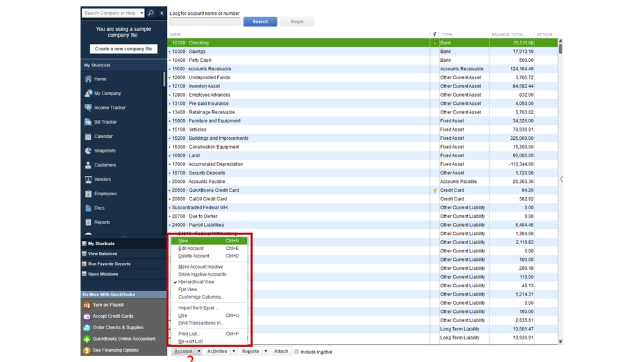644x362 pixels.
Task: Select the 17000 Accumulated Depreciation row
Action: coord(363,164)
